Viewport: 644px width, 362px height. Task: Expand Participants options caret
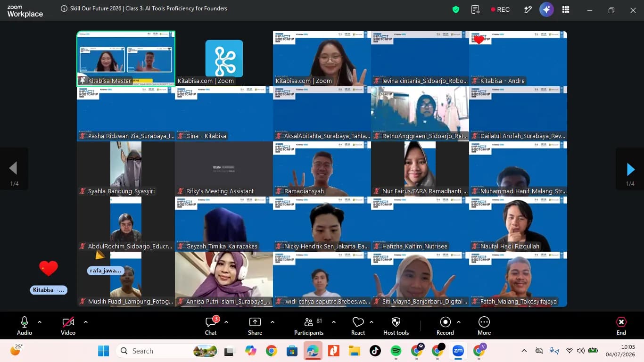pyautogui.click(x=334, y=322)
